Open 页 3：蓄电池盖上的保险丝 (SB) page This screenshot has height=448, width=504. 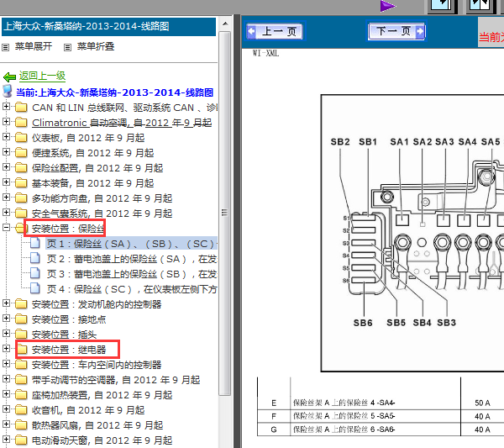[x=132, y=274]
